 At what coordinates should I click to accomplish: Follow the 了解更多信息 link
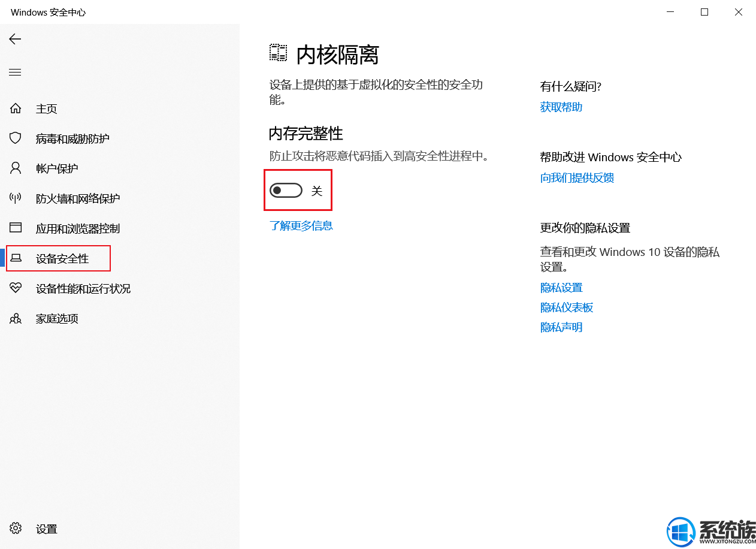point(301,225)
